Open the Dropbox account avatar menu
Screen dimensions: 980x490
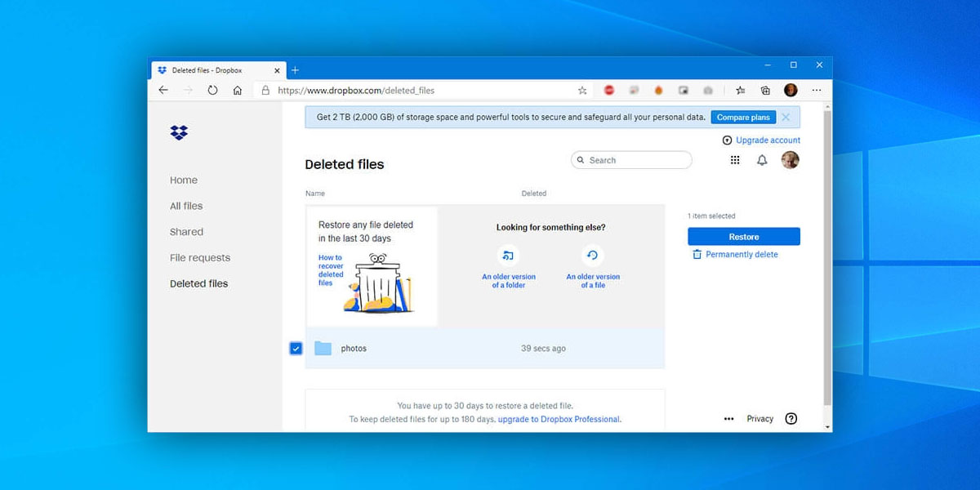coord(790,160)
